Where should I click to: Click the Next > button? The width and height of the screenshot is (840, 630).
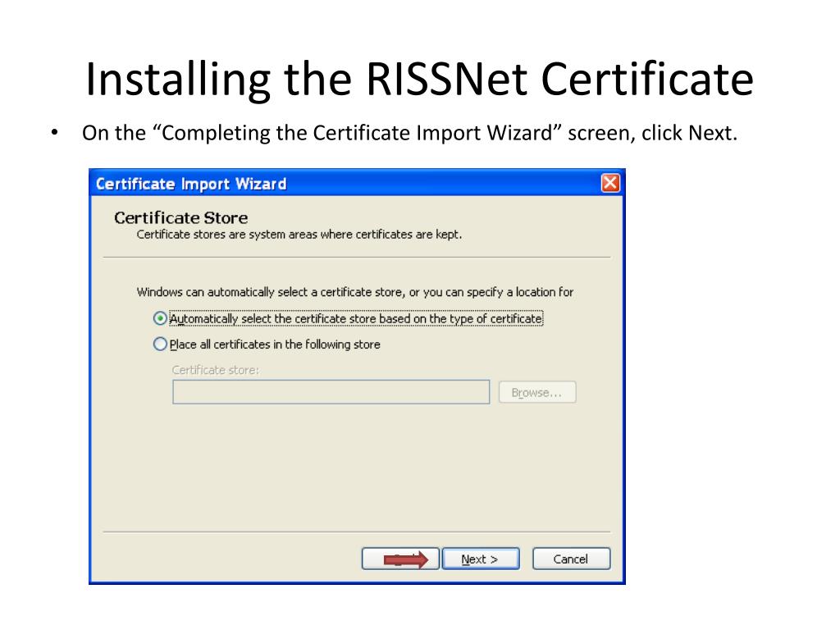[481, 559]
